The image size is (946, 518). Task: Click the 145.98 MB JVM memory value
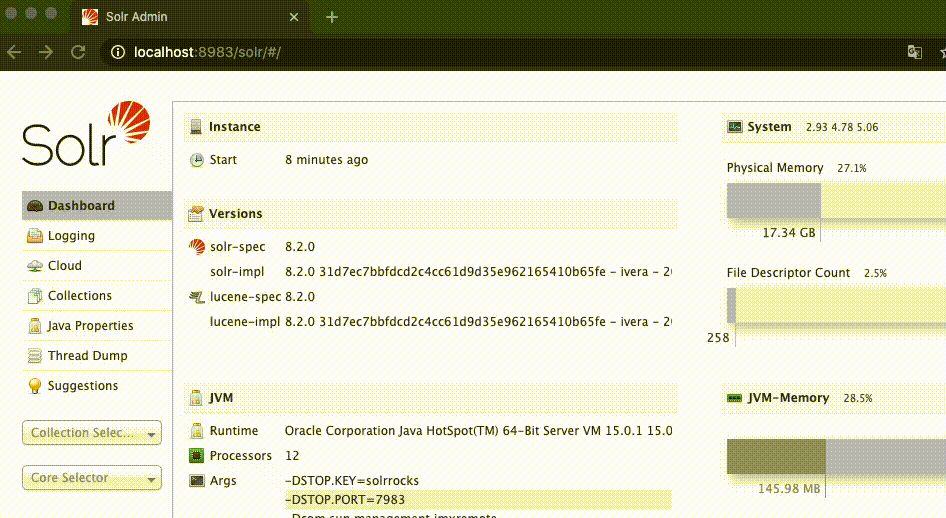pos(789,488)
